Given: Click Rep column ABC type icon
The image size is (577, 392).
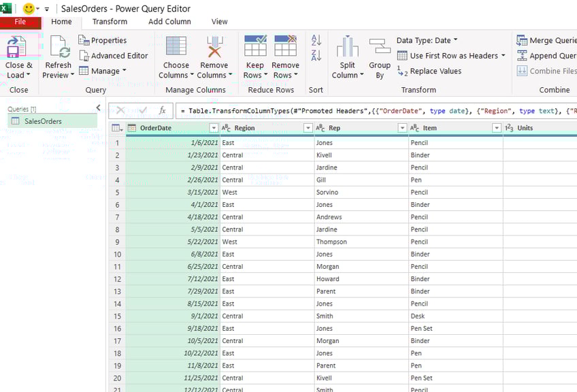Looking at the screenshot, I should coord(320,128).
